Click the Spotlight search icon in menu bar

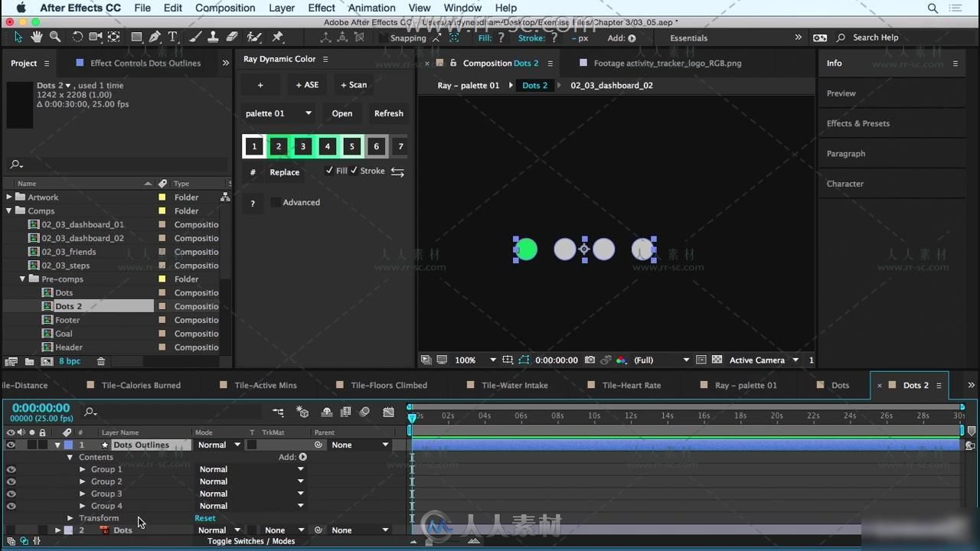tap(933, 8)
